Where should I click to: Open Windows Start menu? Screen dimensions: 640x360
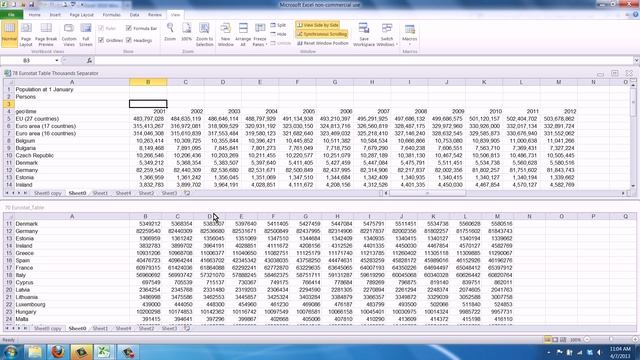pos(11,352)
